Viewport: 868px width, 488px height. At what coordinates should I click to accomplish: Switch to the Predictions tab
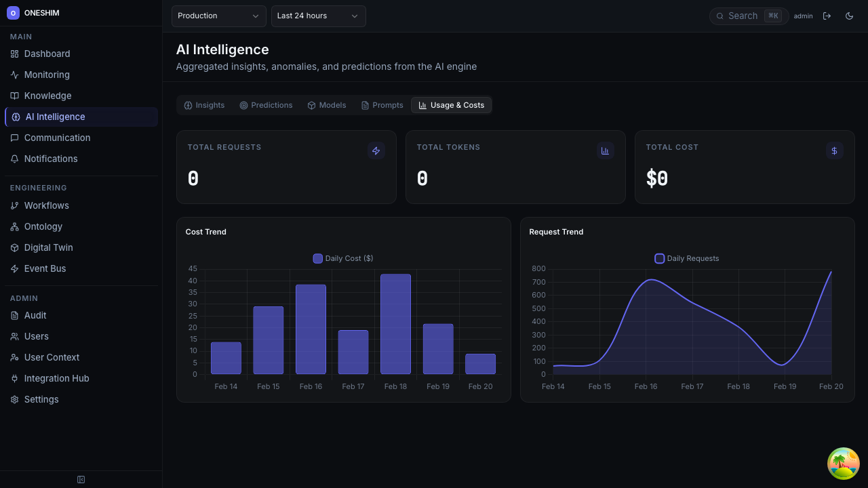pos(266,105)
